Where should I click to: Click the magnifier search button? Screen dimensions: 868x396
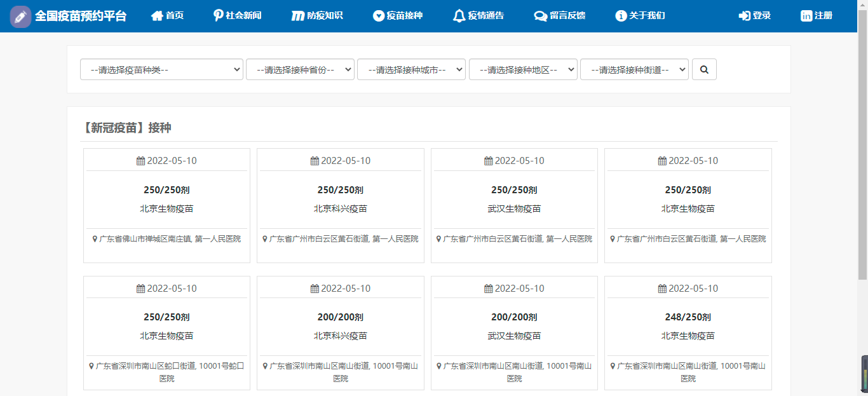tap(704, 69)
